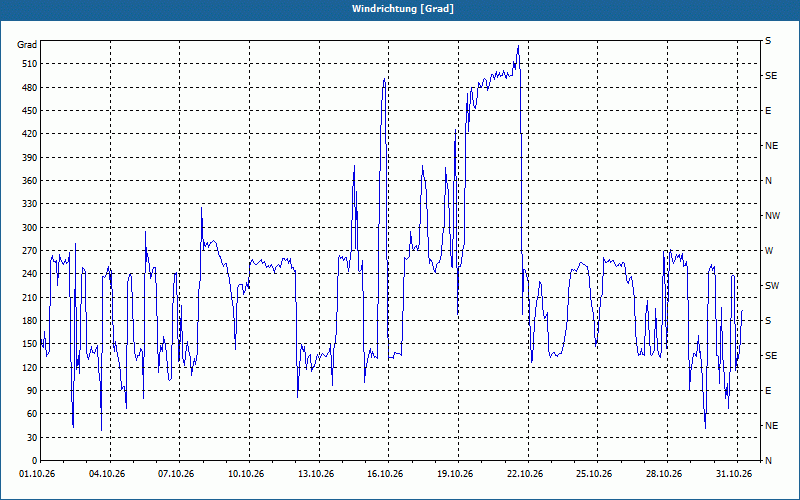Screen dimensions: 800x500
Task: Click the SE compass label beside the 480 gridline
Action: 771,76
